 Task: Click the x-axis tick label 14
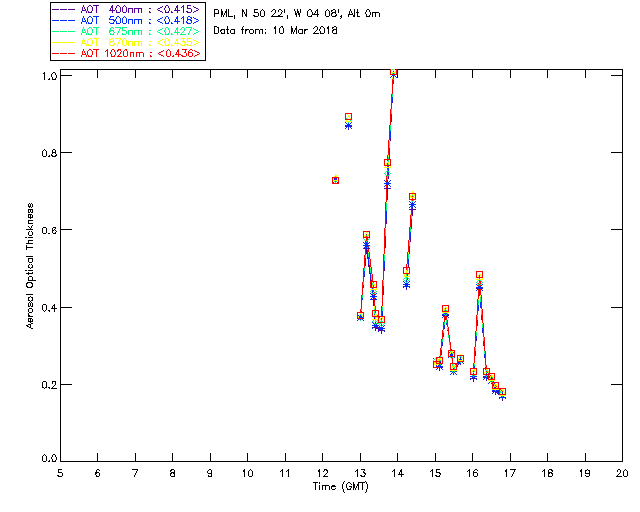tap(398, 474)
